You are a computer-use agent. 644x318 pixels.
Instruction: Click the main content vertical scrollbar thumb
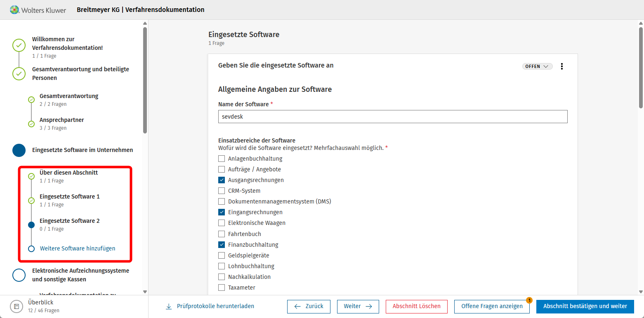(x=641, y=68)
